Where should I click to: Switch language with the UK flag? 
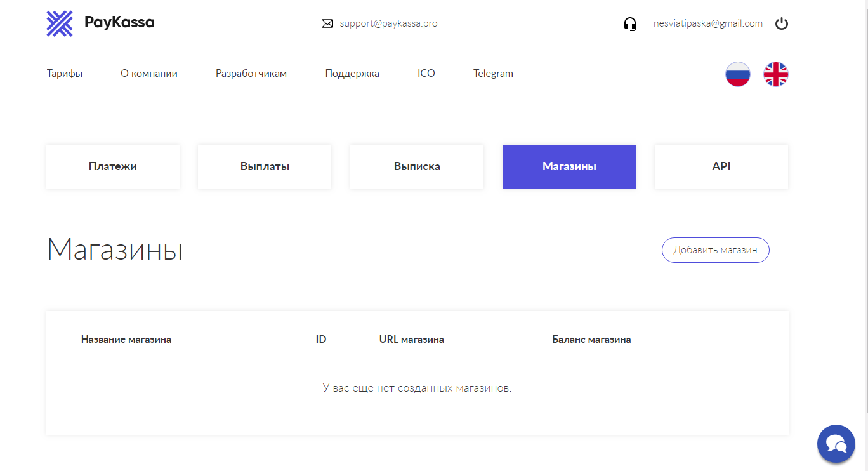point(775,74)
